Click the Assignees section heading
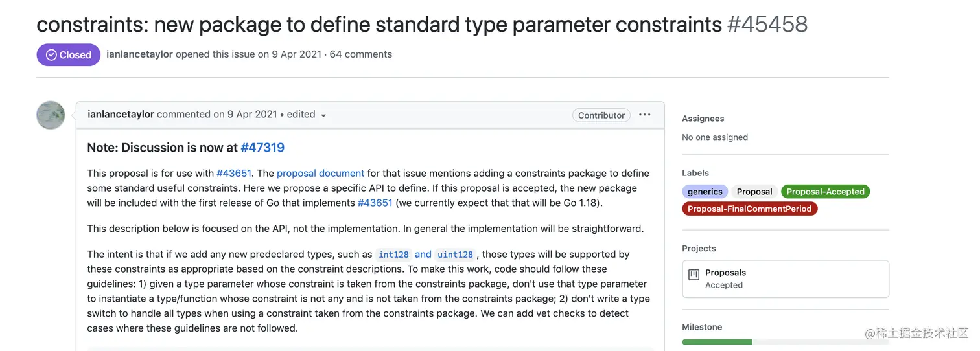Viewport: 980px width, 351px height. [x=703, y=119]
